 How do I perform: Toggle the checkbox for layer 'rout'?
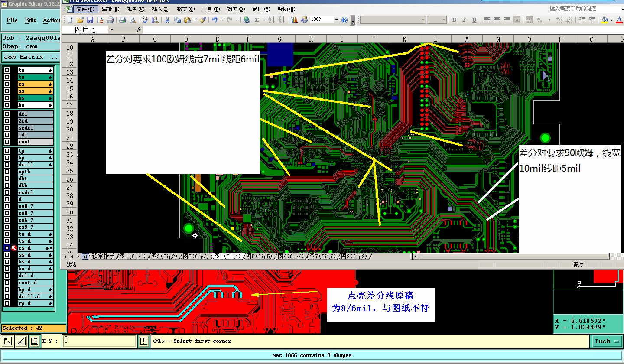7,142
